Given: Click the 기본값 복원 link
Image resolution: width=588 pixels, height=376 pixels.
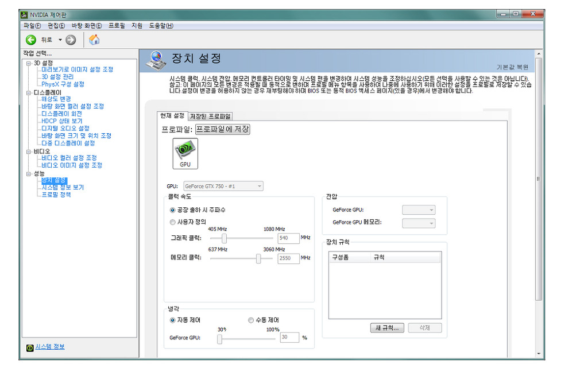Looking at the screenshot, I should point(512,67).
